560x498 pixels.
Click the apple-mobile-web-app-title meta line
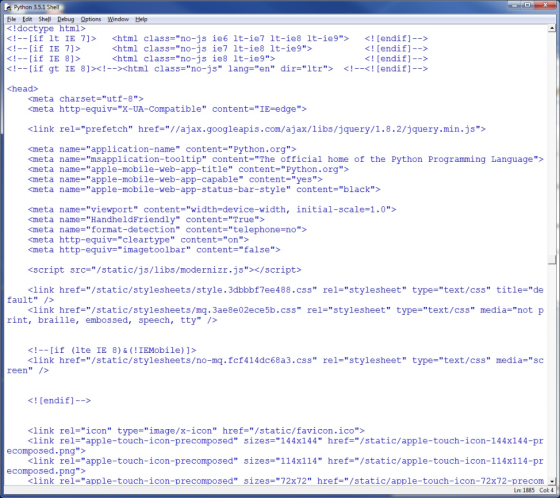188,169
